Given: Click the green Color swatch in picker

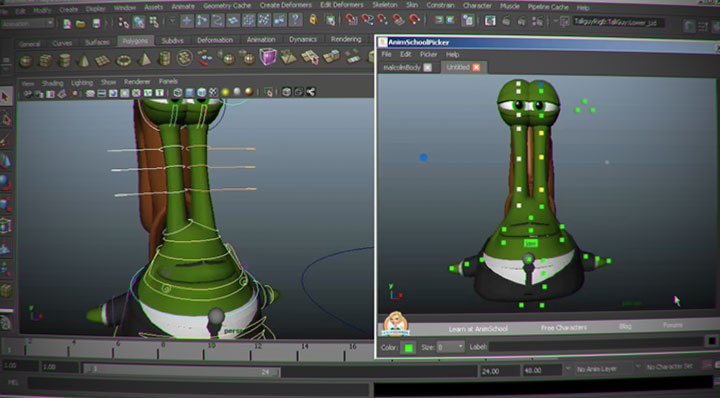Looking at the screenshot, I should [408, 348].
